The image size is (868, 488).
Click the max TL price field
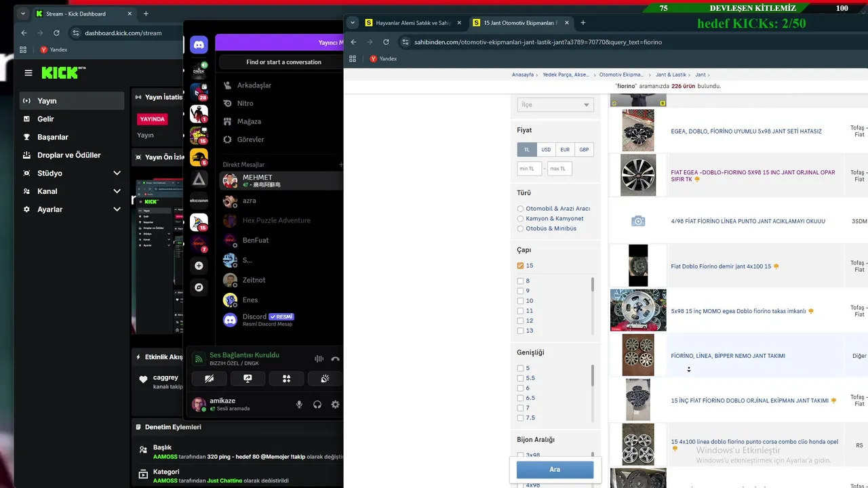[559, 169]
